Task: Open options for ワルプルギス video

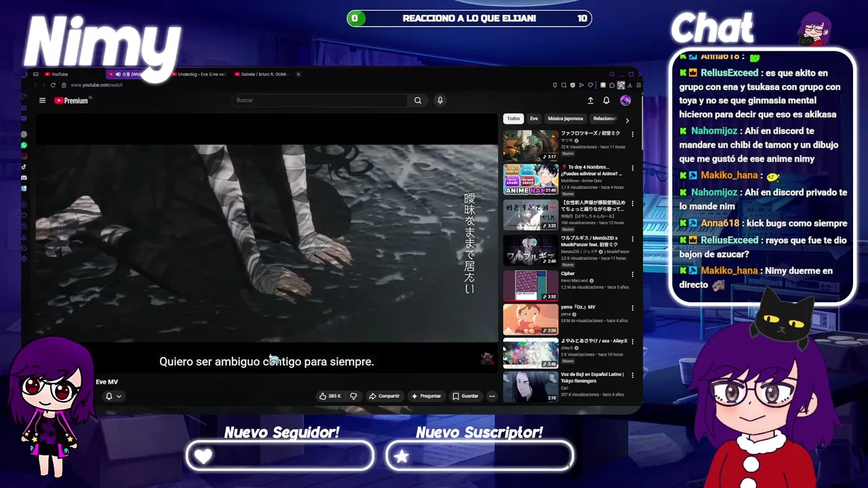Action: (x=633, y=239)
